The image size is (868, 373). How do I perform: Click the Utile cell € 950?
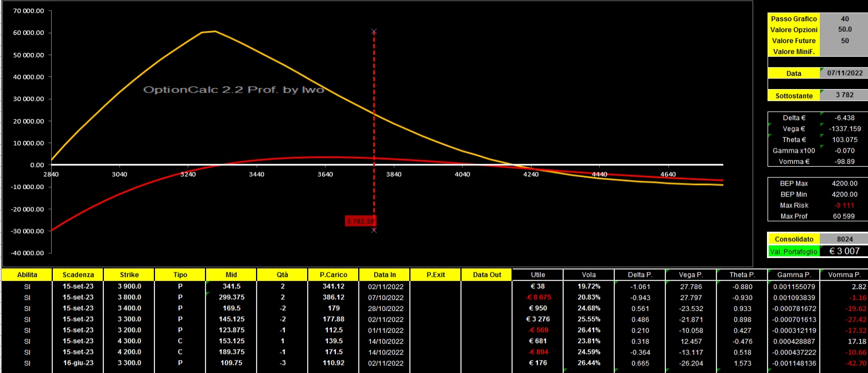[x=537, y=308]
